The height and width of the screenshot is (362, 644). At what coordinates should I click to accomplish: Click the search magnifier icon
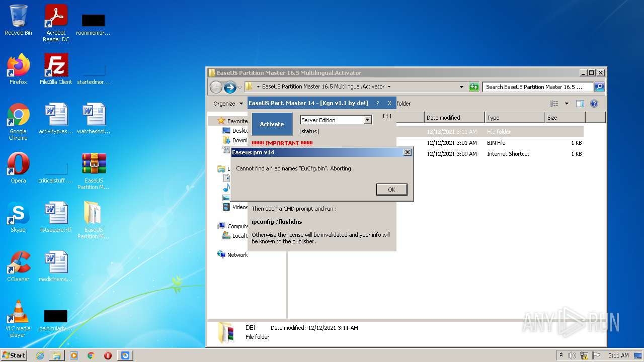(x=599, y=87)
